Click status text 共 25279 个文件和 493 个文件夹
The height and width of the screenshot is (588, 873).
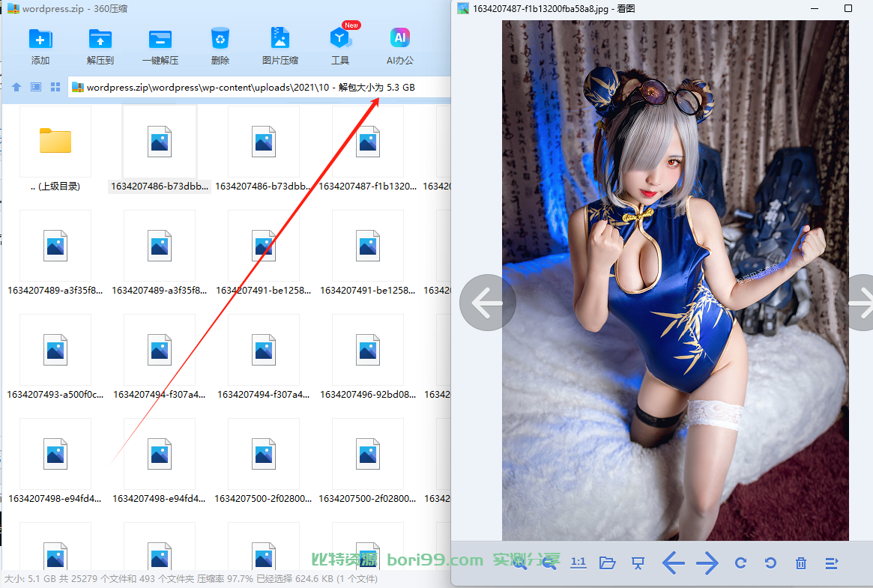127,578
